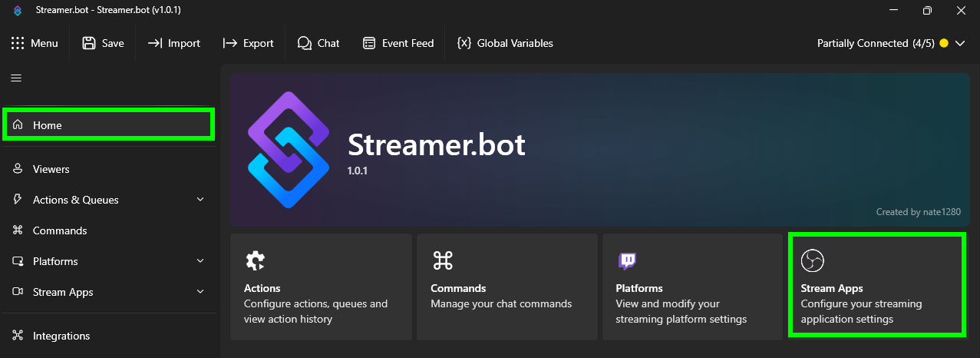Go to Integrations in the sidebar
The height and width of the screenshot is (358, 980).
(x=61, y=336)
